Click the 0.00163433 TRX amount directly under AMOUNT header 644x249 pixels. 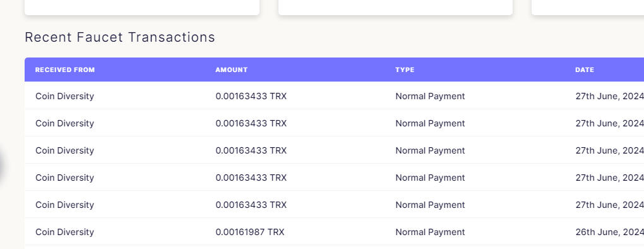tap(251, 96)
